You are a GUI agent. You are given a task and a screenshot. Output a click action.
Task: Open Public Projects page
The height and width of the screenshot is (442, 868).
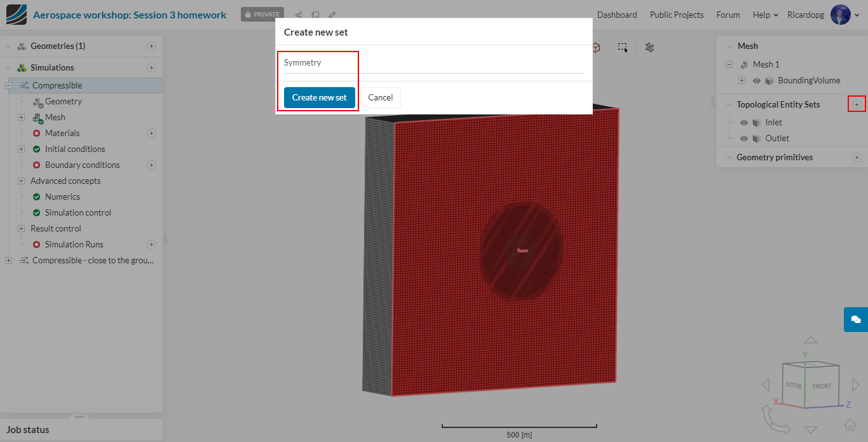point(677,15)
